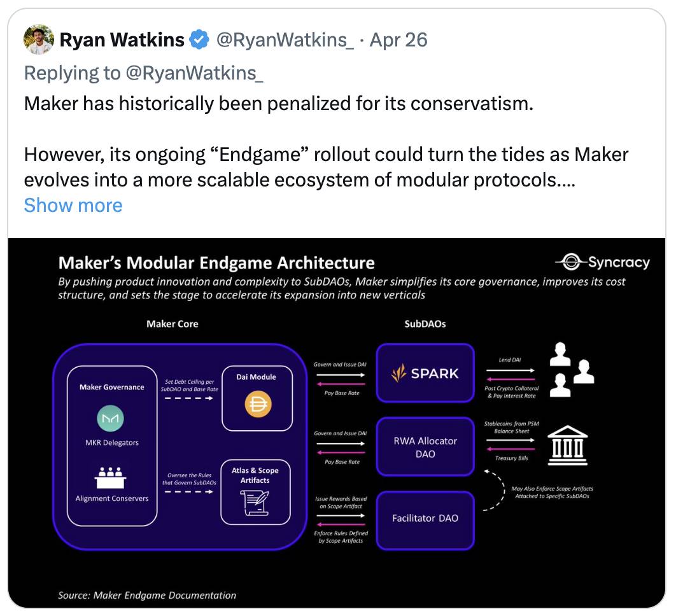The width and height of the screenshot is (676, 616).
Task: Click the three-person users icon
Action: (x=572, y=370)
